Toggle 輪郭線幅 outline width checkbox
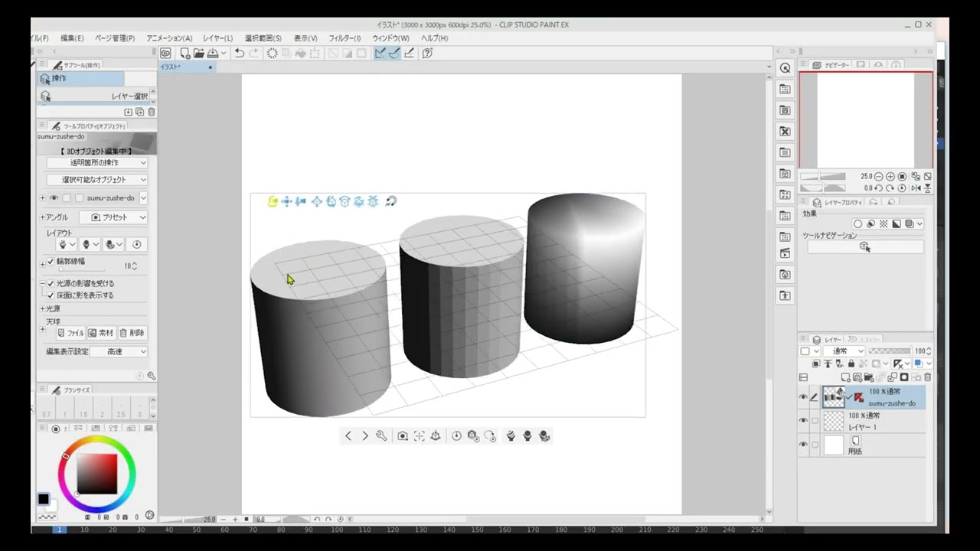 51,262
